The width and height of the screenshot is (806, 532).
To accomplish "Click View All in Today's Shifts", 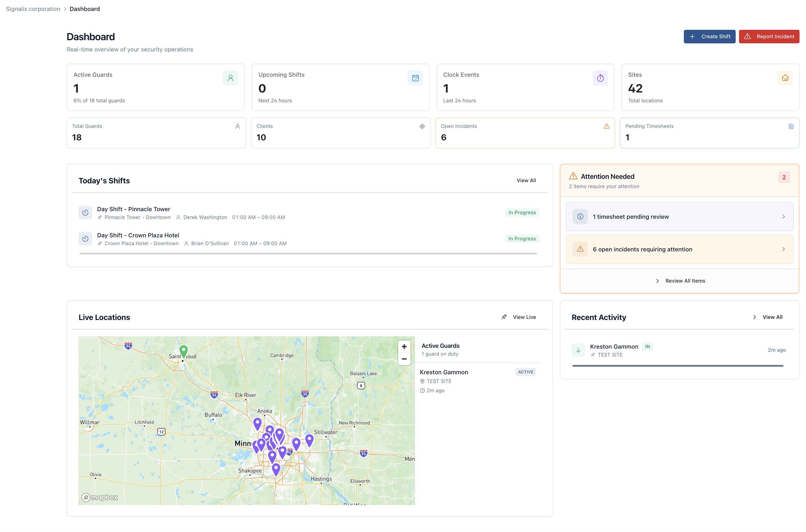I will [x=526, y=181].
